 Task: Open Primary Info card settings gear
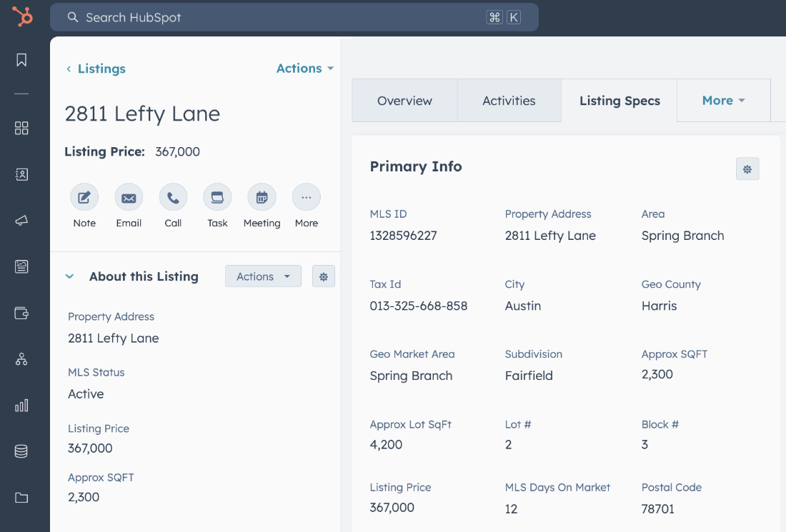pos(747,169)
